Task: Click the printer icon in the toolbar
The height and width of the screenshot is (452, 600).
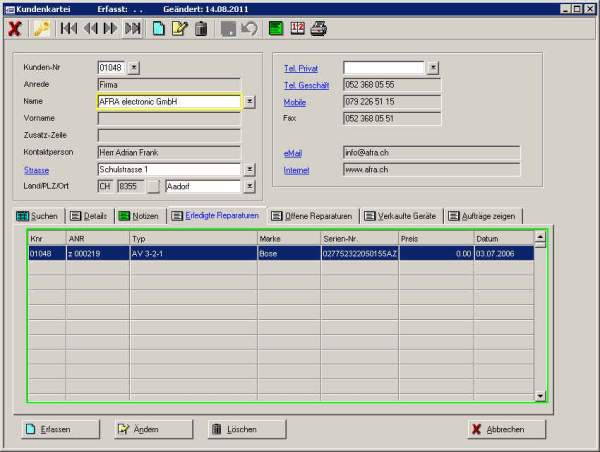Action: 318,29
